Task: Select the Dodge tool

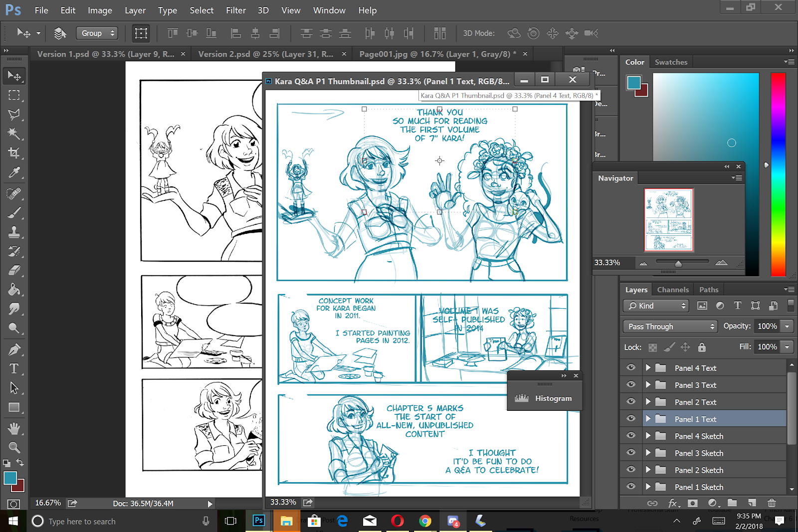Action: click(14, 328)
